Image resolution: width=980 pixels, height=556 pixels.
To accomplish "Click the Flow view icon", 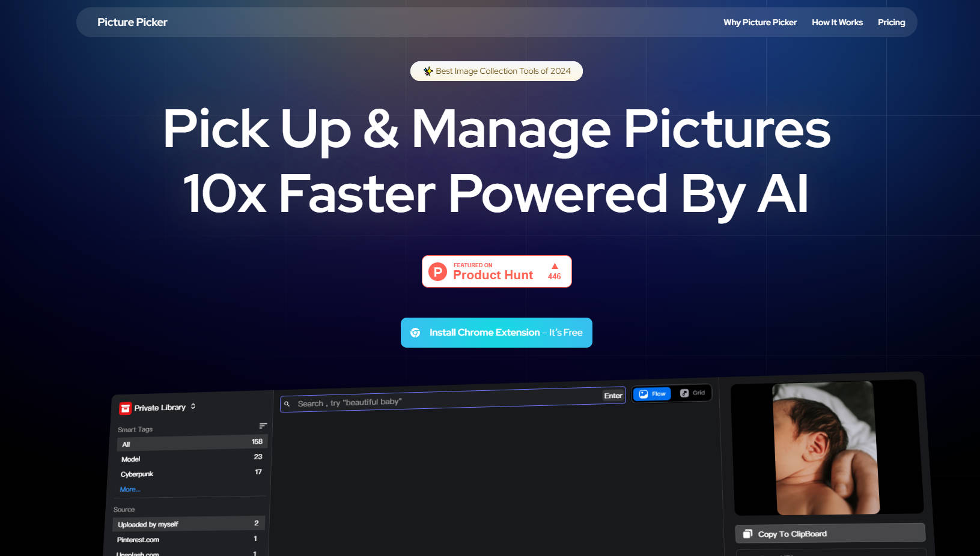I will (643, 394).
